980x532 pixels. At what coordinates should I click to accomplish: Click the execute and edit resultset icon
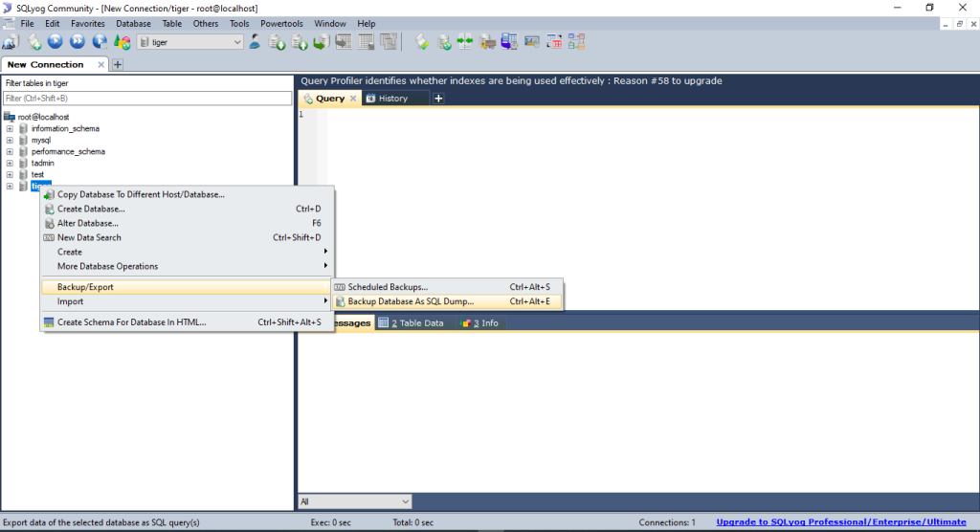pyautogui.click(x=100, y=42)
